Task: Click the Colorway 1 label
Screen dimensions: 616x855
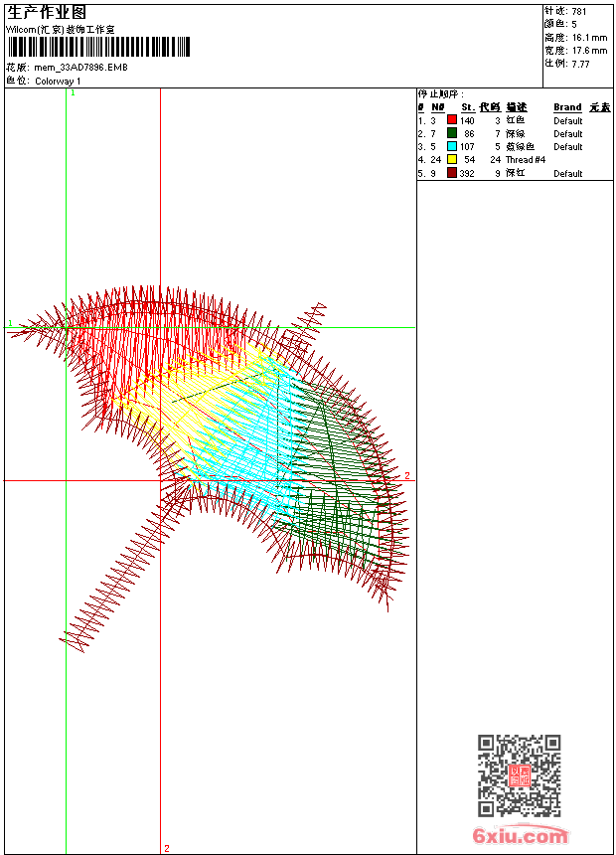Action: coord(59,82)
